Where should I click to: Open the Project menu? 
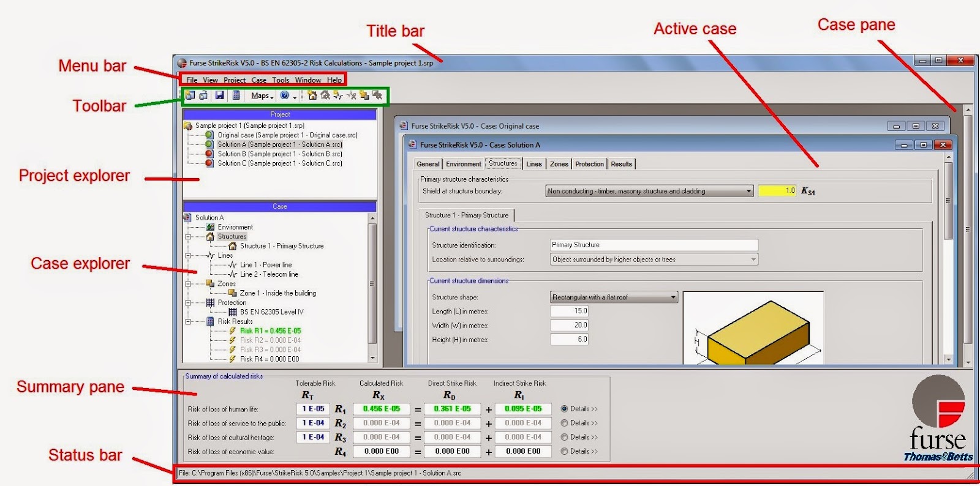[235, 80]
